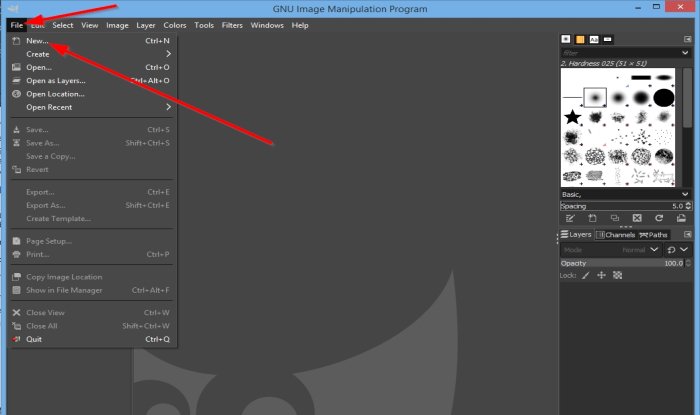Toggle the Lock position and size icon
The height and width of the screenshot is (415, 700).
tap(601, 275)
